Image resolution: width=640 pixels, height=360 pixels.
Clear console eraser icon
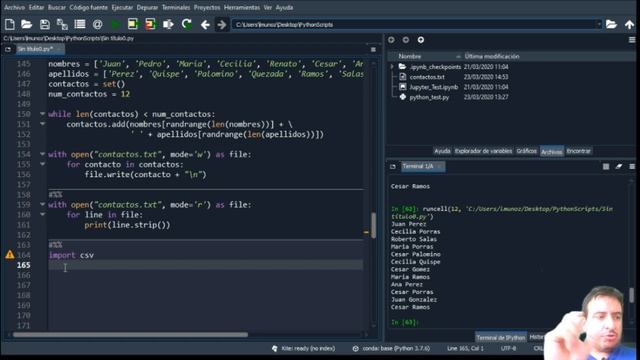[619, 167]
